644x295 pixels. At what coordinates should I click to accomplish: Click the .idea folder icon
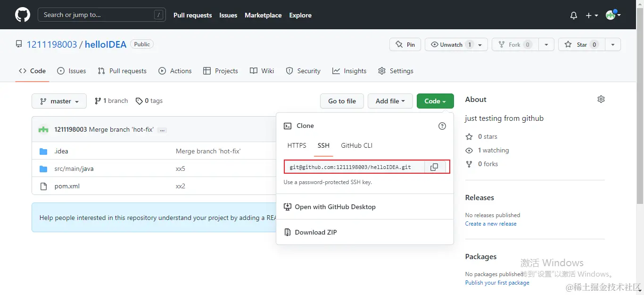[x=43, y=151]
